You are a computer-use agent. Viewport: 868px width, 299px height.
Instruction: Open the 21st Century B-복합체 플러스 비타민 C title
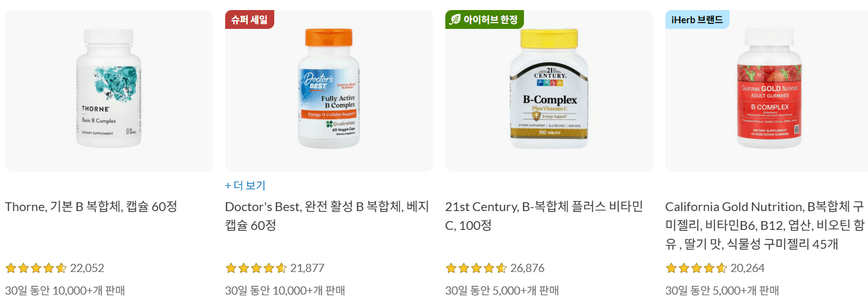point(544,215)
